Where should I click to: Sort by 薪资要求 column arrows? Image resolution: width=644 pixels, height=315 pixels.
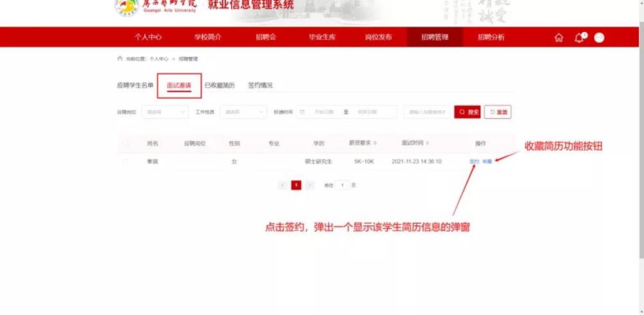point(375,143)
